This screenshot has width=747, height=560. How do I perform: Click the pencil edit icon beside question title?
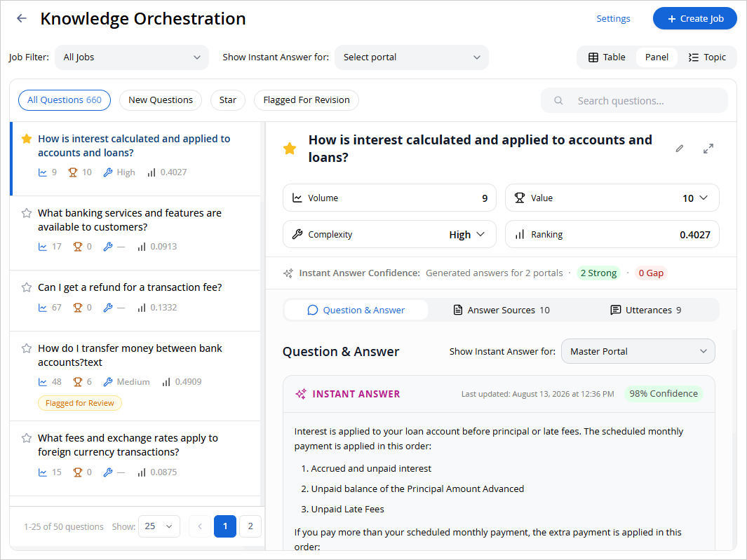pos(680,149)
